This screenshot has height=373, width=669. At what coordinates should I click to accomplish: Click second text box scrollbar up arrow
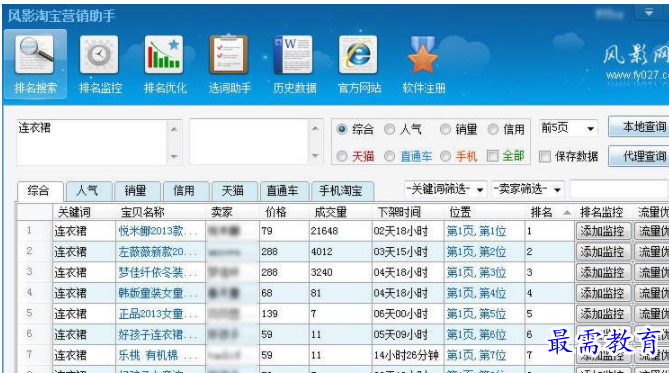click(x=315, y=128)
